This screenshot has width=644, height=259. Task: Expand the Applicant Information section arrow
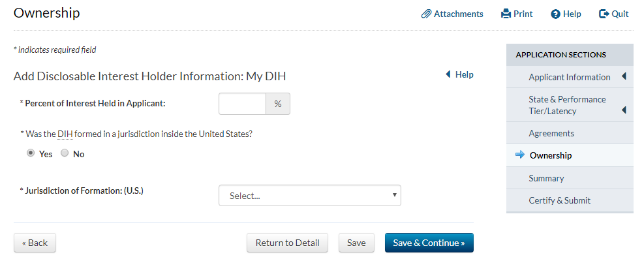(x=624, y=76)
